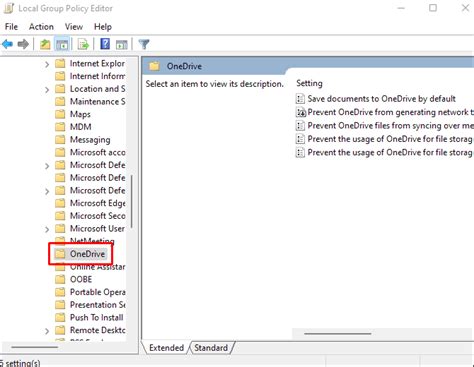Select Prevent OneDrive from generating network traffic

390,112
